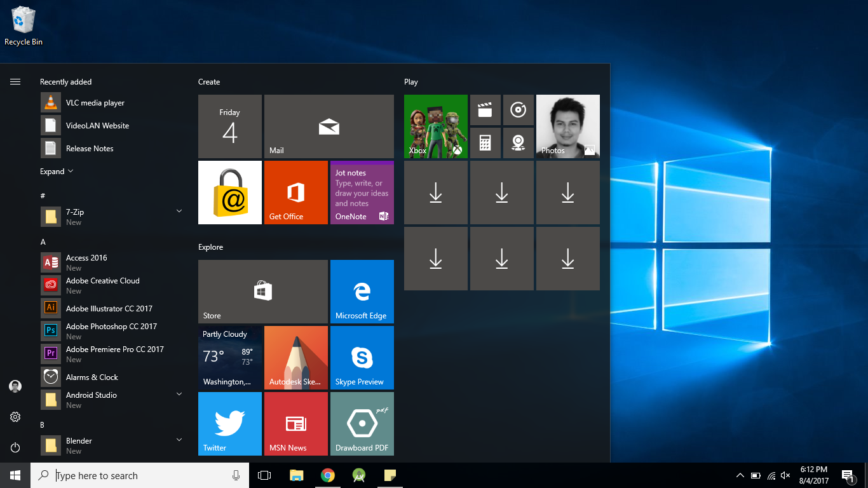This screenshot has height=488, width=868.
Task: Launch Adobe Illustrator CC 2017
Action: point(111,308)
